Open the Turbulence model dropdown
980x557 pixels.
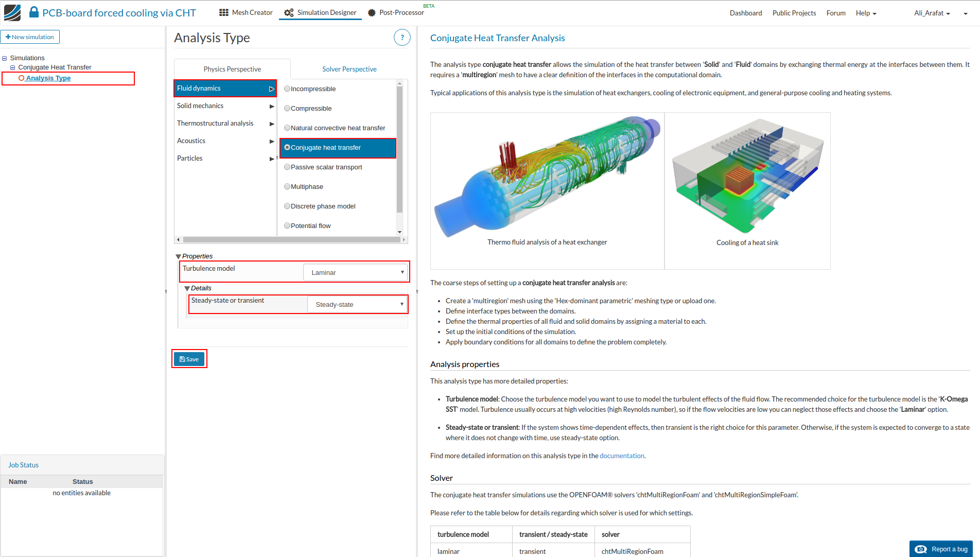(x=356, y=272)
